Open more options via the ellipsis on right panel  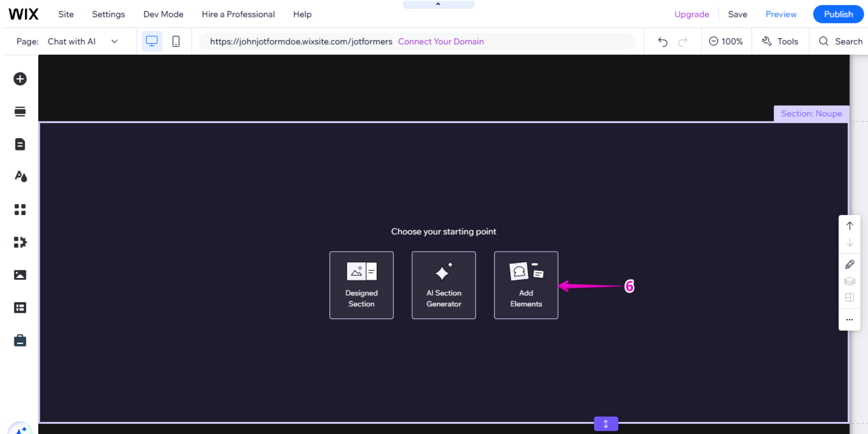click(849, 319)
